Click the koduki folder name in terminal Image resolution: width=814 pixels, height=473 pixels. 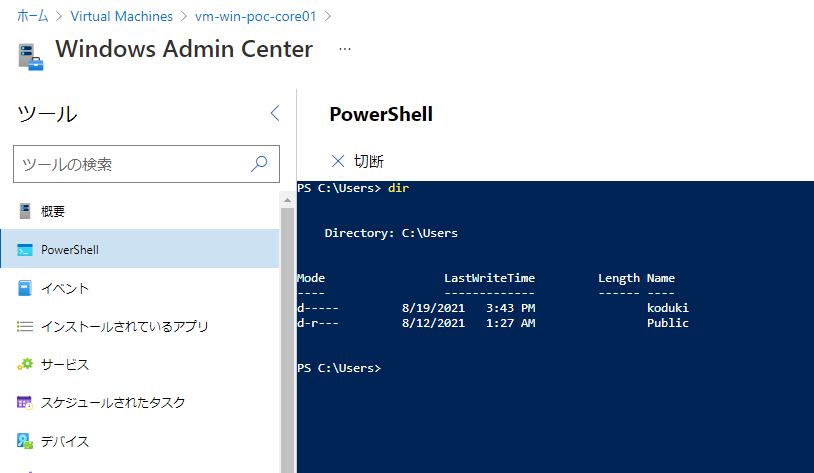tap(668, 308)
